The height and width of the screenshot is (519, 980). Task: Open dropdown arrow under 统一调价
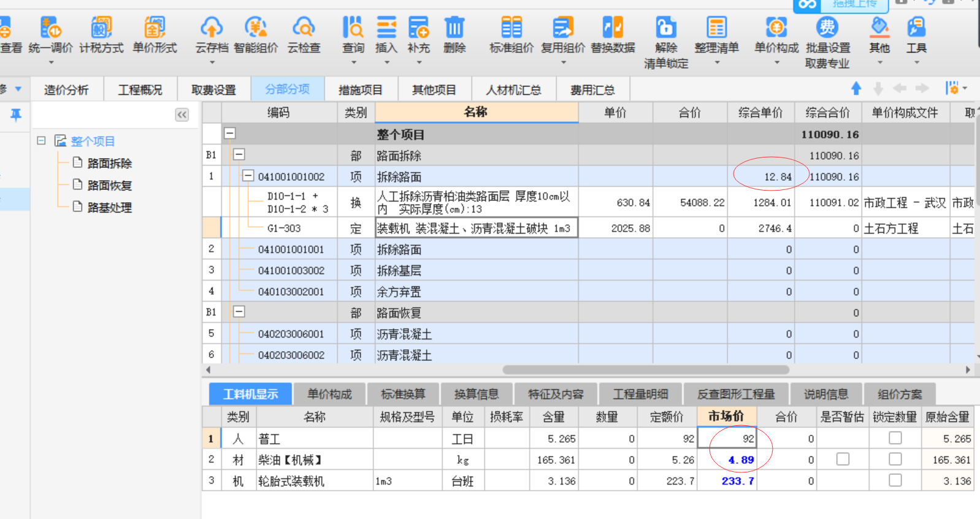click(x=51, y=63)
